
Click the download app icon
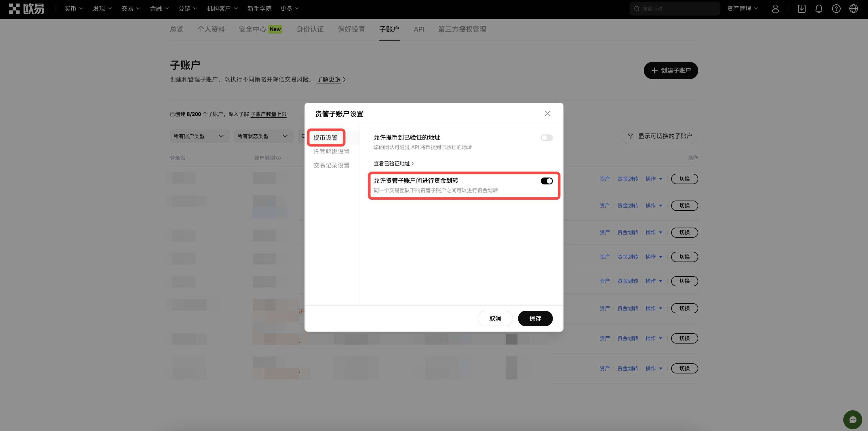tap(802, 9)
